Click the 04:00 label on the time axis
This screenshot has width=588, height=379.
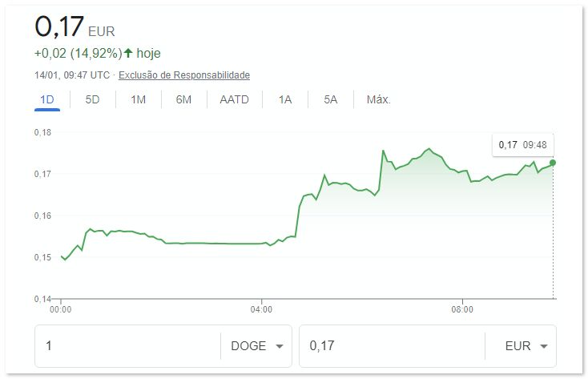[262, 308]
